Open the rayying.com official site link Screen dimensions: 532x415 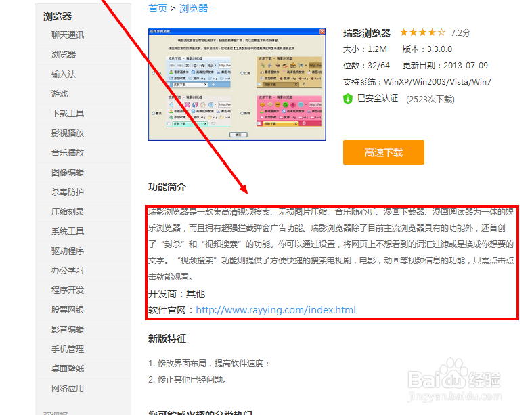click(x=276, y=310)
